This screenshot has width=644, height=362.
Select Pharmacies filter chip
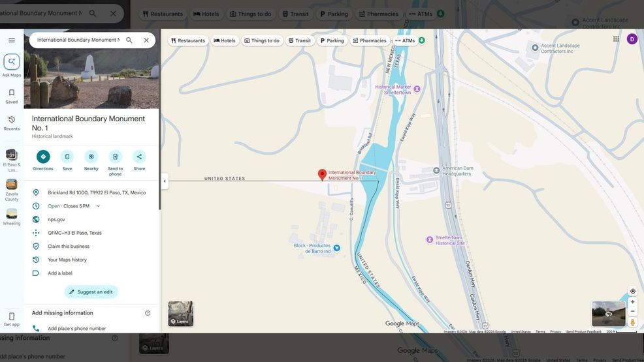pyautogui.click(x=370, y=40)
